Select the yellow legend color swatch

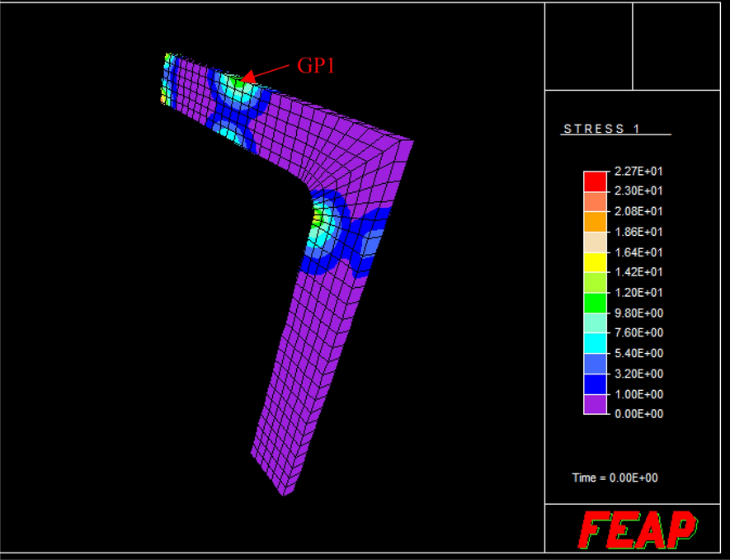(x=595, y=262)
